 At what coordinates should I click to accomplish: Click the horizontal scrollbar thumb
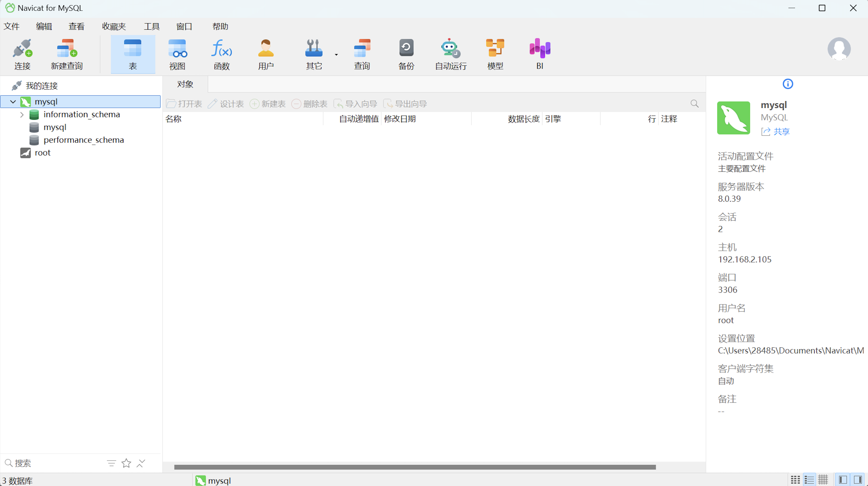pos(415,467)
